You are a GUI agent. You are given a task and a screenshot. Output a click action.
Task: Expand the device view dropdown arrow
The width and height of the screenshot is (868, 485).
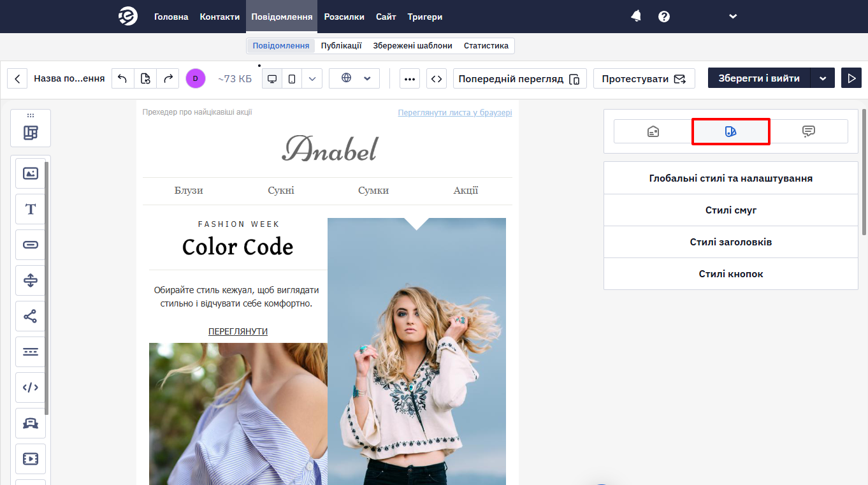tap(312, 78)
